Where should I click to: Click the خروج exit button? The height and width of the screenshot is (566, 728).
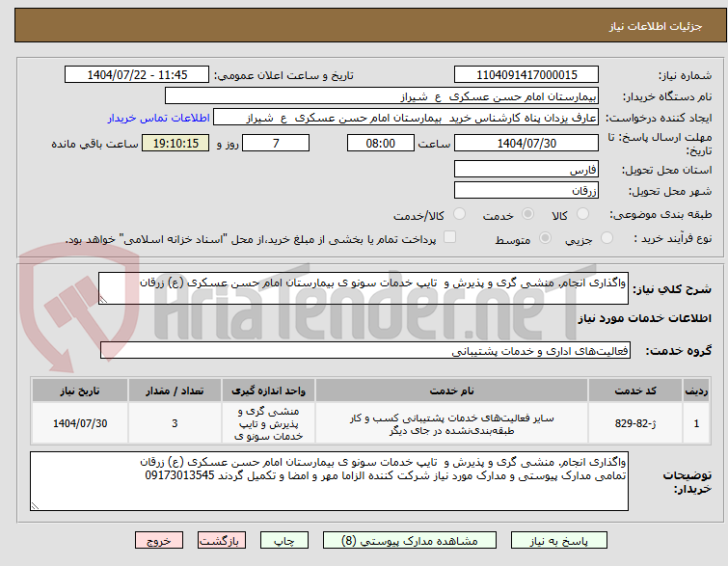point(159,541)
